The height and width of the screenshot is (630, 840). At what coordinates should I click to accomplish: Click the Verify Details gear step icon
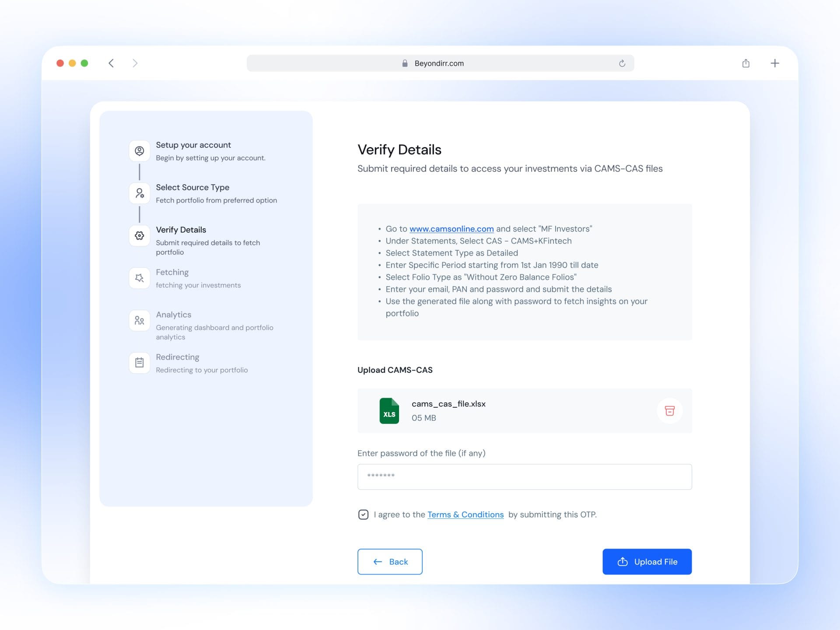pyautogui.click(x=139, y=235)
